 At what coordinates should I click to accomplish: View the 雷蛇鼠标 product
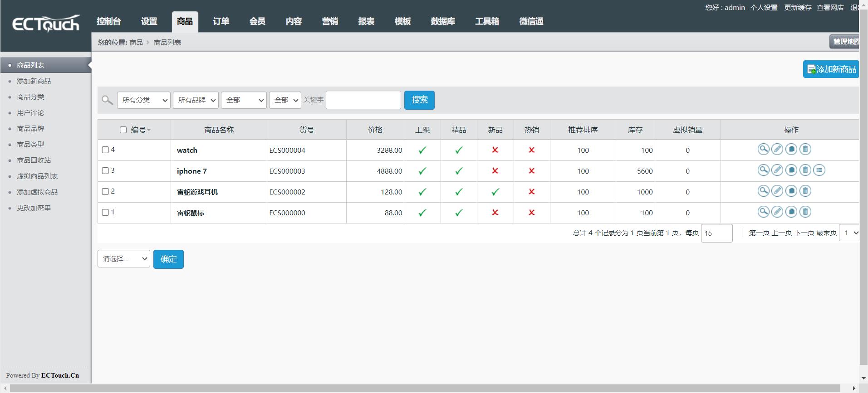click(x=764, y=212)
